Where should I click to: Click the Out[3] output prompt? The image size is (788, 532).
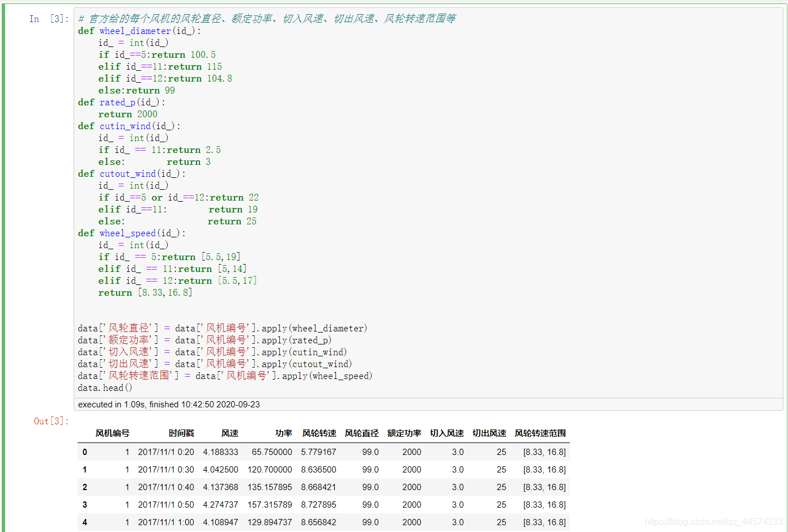point(51,421)
